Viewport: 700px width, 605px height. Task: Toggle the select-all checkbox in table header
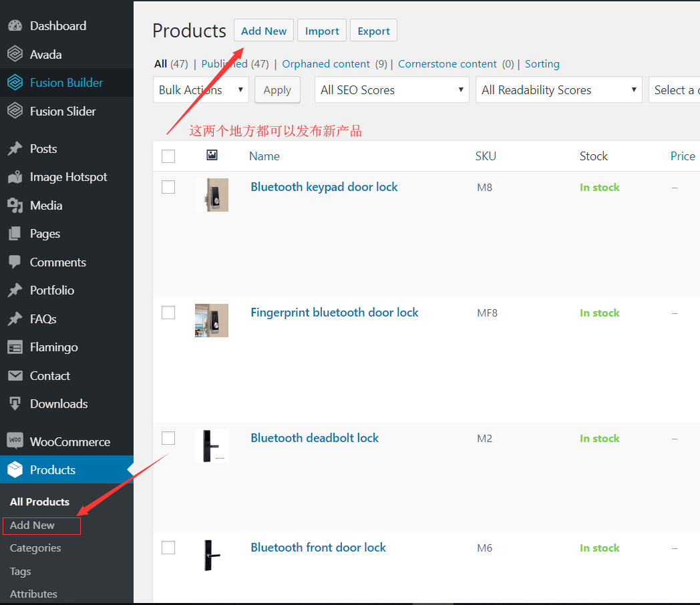168,156
